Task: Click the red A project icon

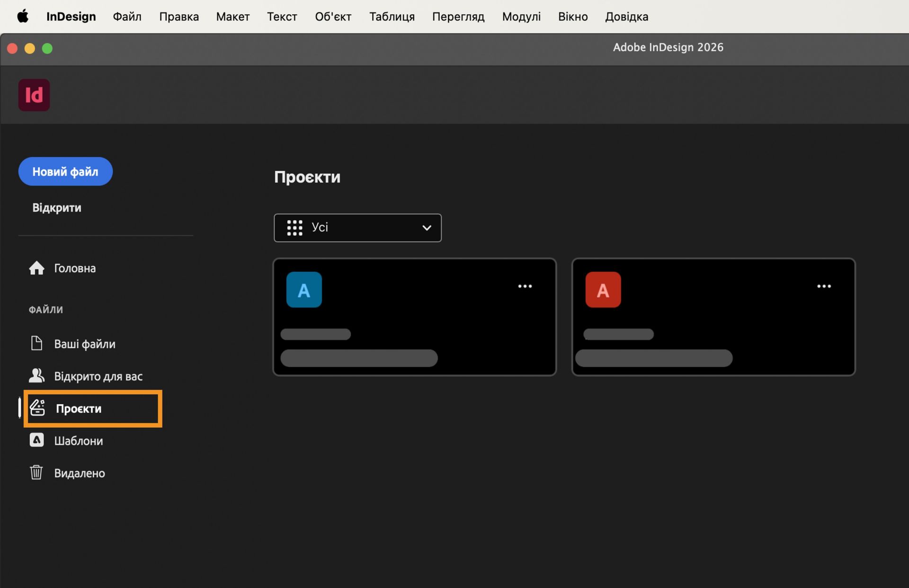Action: (x=603, y=290)
